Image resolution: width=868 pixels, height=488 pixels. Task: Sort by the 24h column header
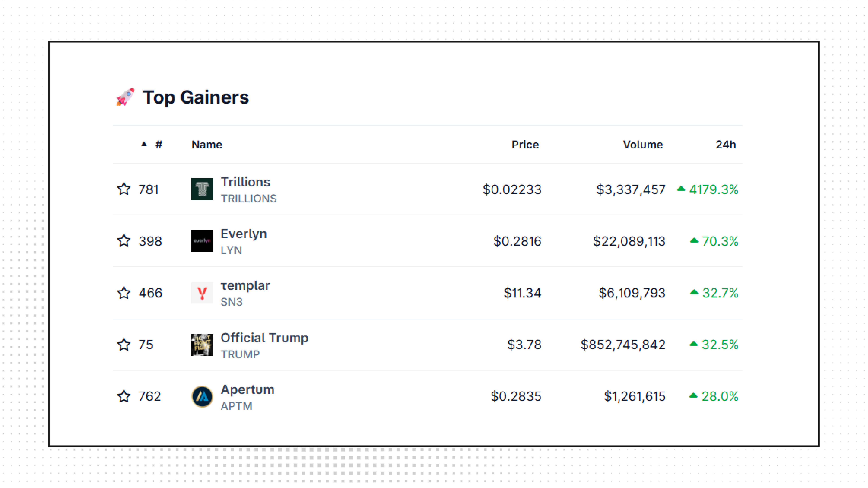(726, 145)
